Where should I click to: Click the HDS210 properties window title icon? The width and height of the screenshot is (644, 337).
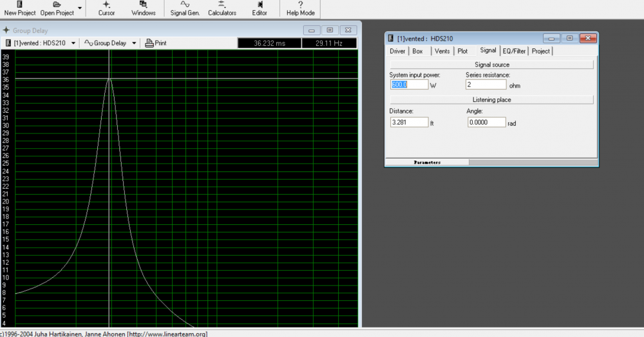coord(391,38)
